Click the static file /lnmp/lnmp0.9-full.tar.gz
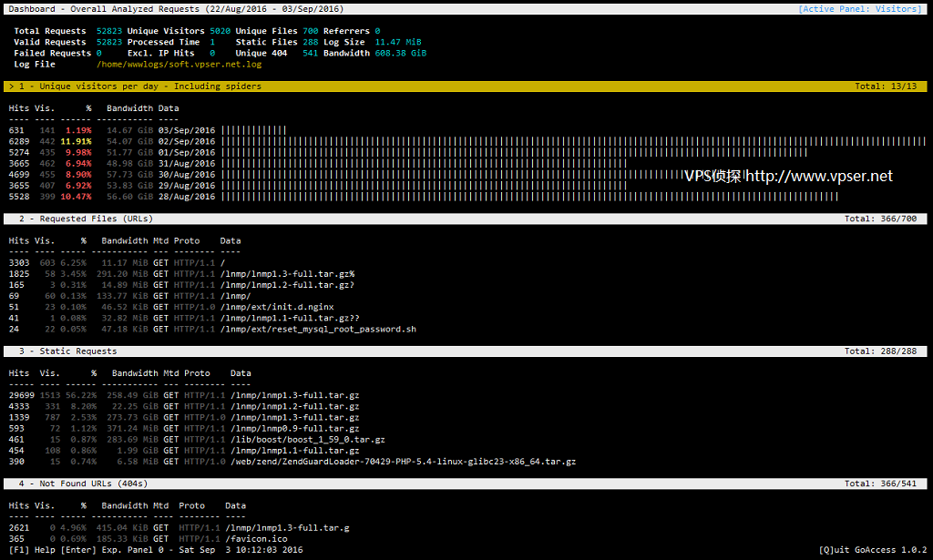Viewport: 933px width, 560px height. pos(295,429)
